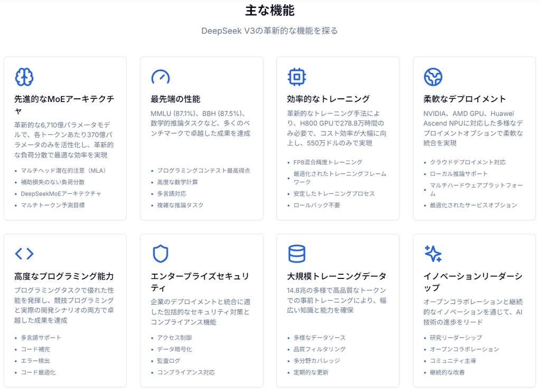Click bullet 品質フィルタリング
The height and width of the screenshot is (392, 541).
(319, 349)
